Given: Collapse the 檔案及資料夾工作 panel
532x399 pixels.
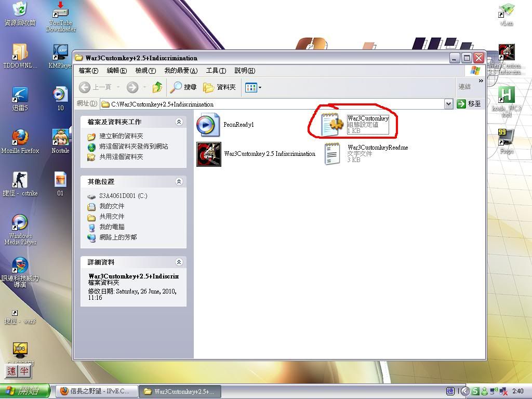Looking at the screenshot, I should pyautogui.click(x=179, y=122).
